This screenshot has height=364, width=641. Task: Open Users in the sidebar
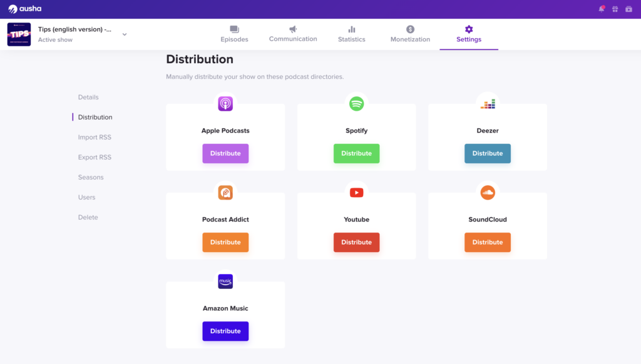pyautogui.click(x=86, y=197)
